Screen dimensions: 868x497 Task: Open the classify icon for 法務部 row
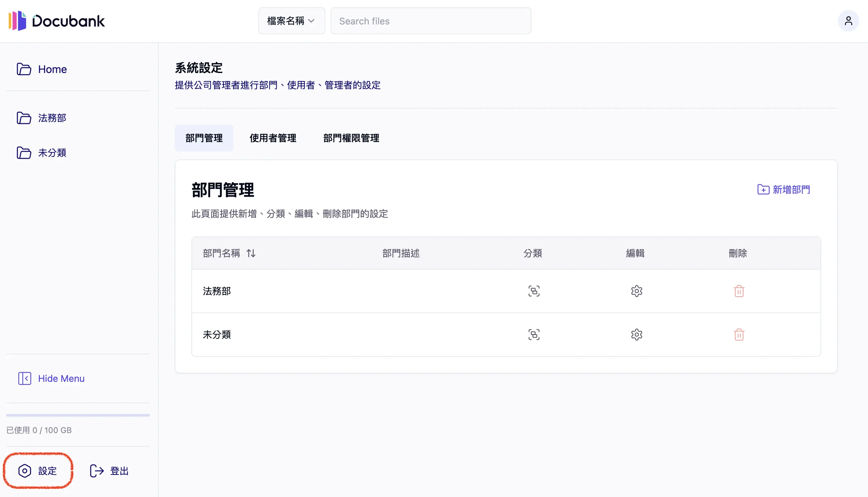coord(533,291)
